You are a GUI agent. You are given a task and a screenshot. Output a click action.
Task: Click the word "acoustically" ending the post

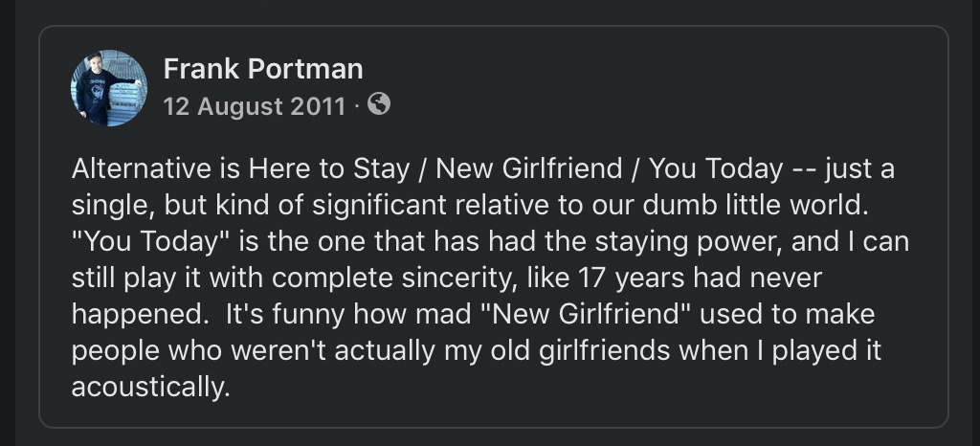(x=150, y=388)
